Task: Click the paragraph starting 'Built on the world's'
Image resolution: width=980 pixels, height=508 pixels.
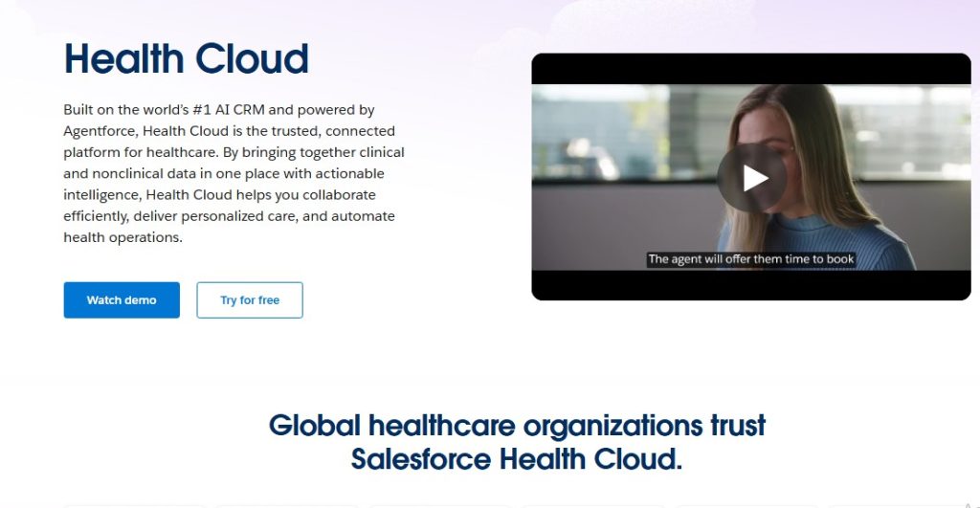Action: point(234,174)
